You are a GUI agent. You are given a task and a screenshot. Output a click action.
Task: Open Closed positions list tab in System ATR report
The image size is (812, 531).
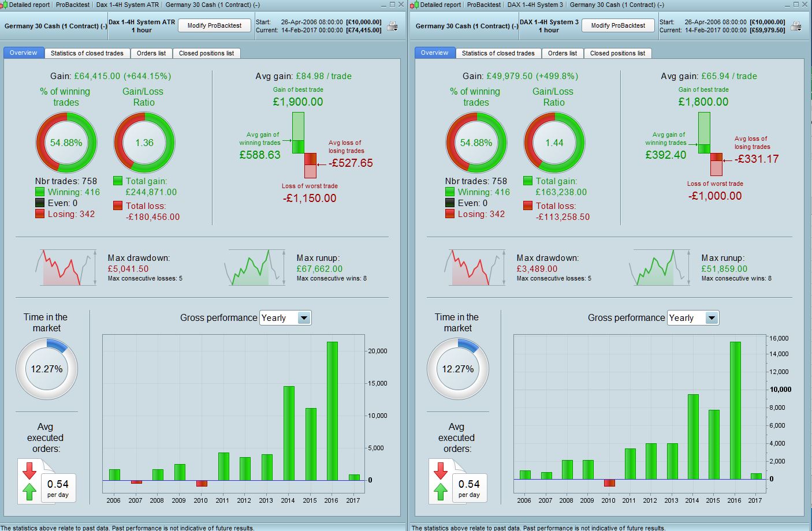206,53
